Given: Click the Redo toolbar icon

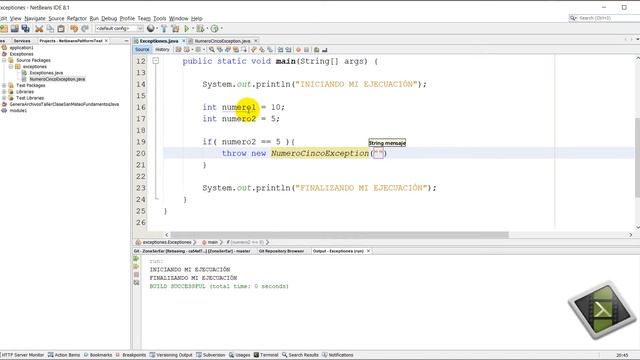Looking at the screenshot, I should click(x=85, y=29).
